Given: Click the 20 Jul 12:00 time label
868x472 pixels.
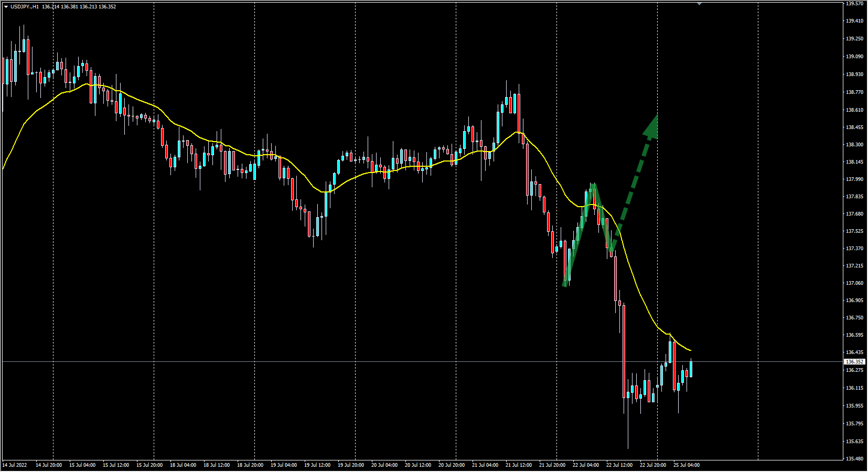Looking at the screenshot, I should point(418,465).
